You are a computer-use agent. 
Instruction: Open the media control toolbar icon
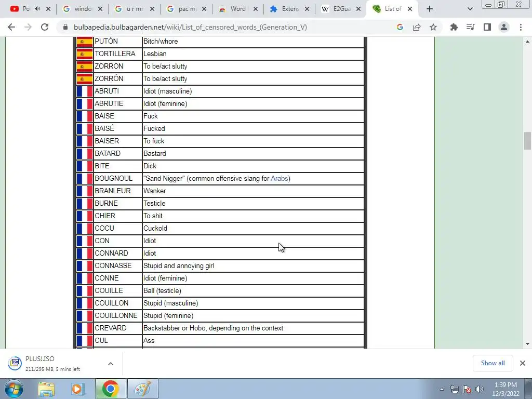pos(471,27)
